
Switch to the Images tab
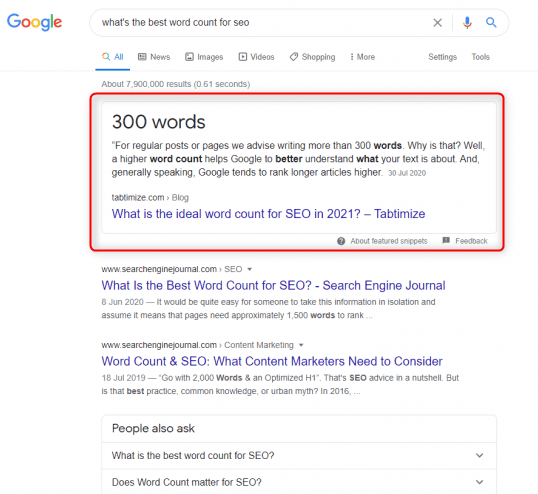coord(204,57)
